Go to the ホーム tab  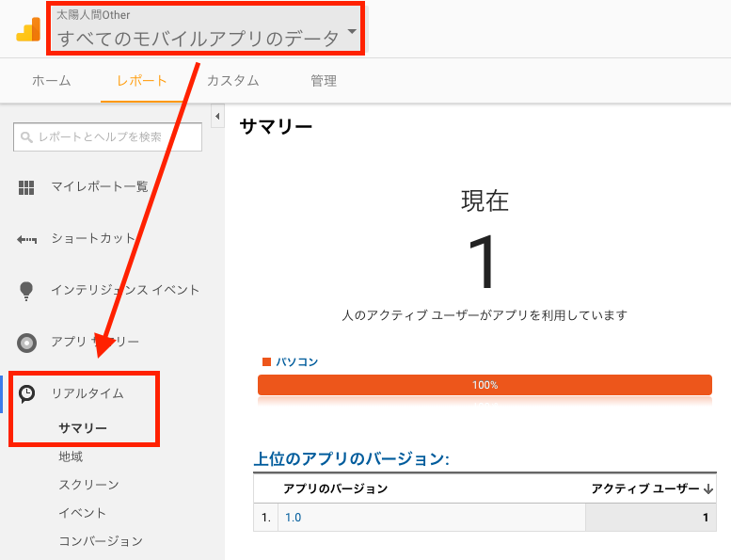pyautogui.click(x=52, y=81)
